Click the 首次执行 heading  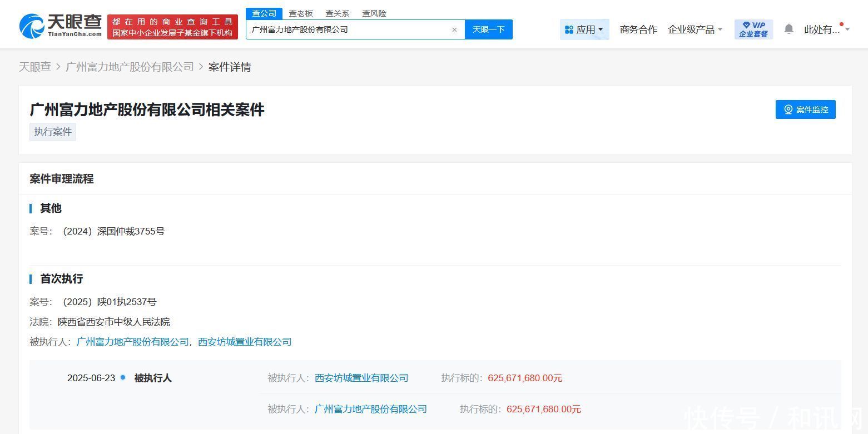61,278
